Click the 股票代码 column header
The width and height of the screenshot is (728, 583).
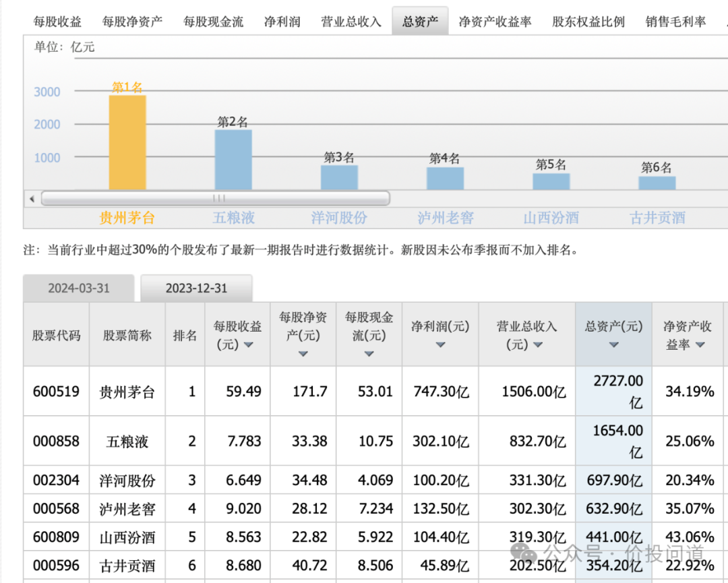tap(56, 335)
